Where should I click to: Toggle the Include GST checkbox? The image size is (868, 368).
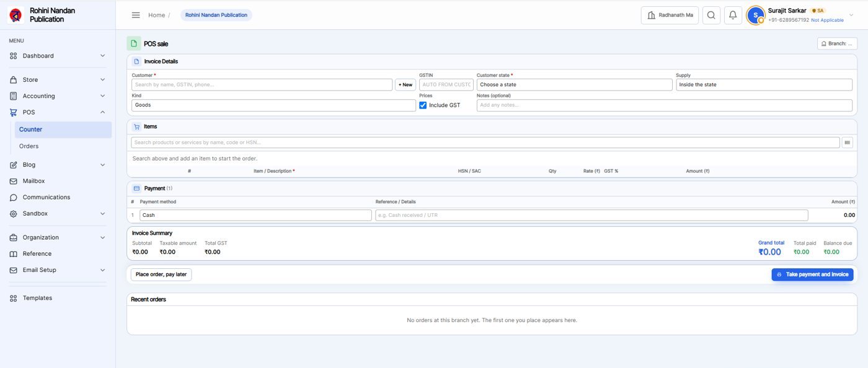coord(423,105)
